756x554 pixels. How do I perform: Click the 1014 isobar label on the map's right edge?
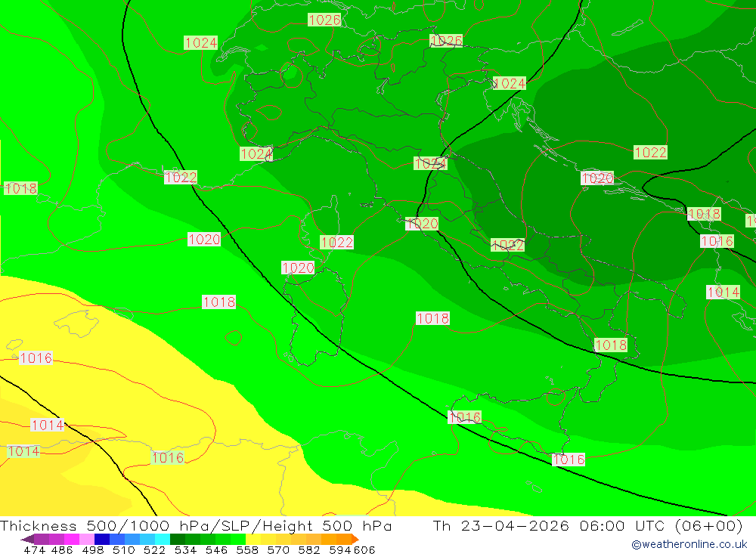[723, 292]
